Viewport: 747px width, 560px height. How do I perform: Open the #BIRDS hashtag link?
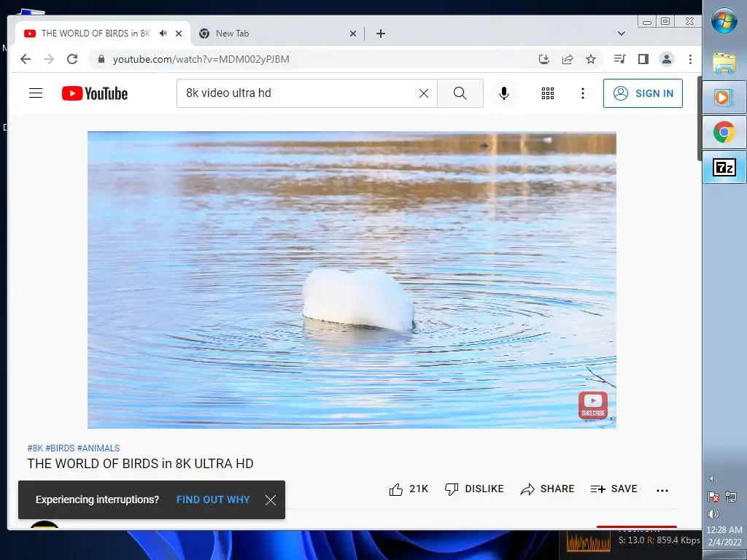[60, 448]
